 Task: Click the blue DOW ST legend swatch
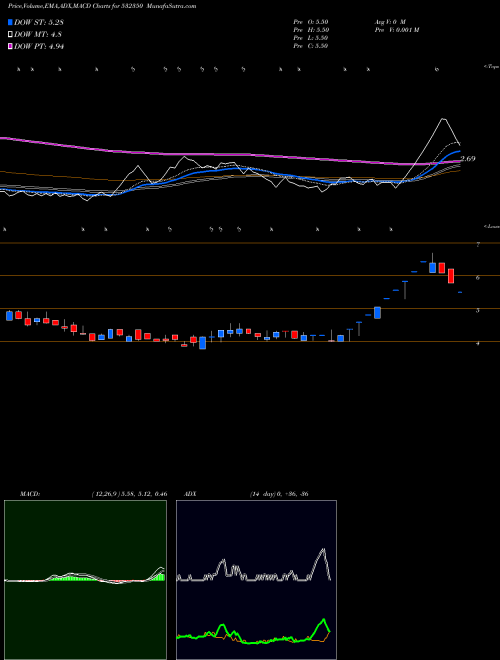(x=10, y=22)
